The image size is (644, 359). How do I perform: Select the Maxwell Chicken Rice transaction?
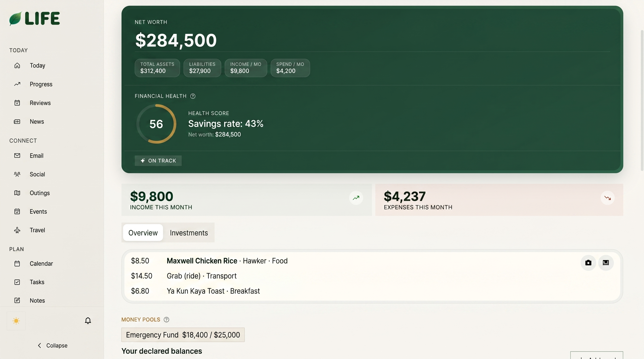click(227, 261)
